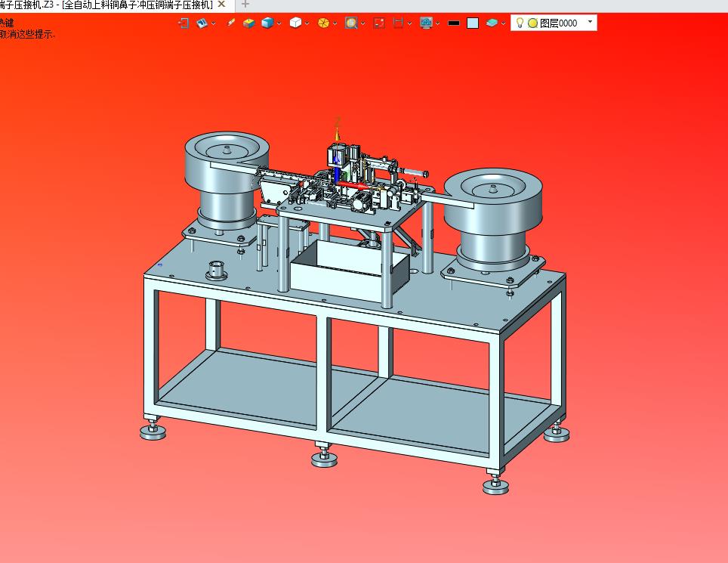The width and height of the screenshot is (728, 563).
Task: Expand the blue cube display dropdown
Action: (279, 23)
